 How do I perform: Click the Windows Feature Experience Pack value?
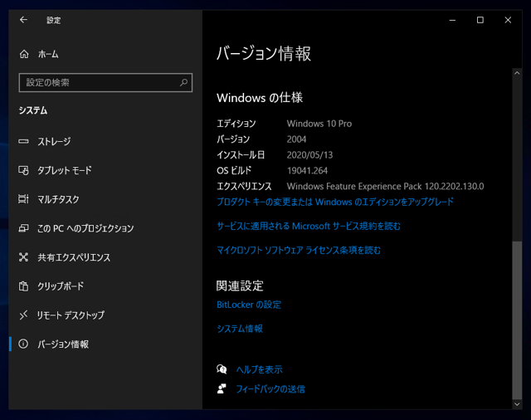(385, 186)
